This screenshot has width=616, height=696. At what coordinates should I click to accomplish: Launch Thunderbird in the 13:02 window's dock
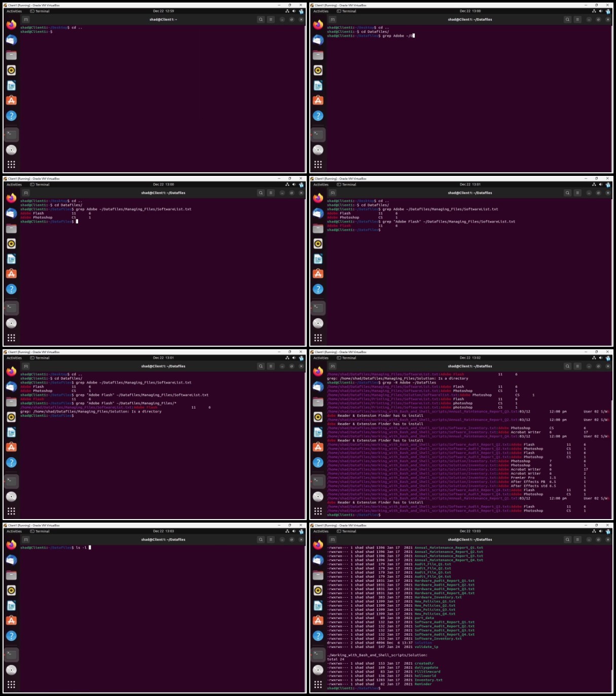tap(318, 387)
